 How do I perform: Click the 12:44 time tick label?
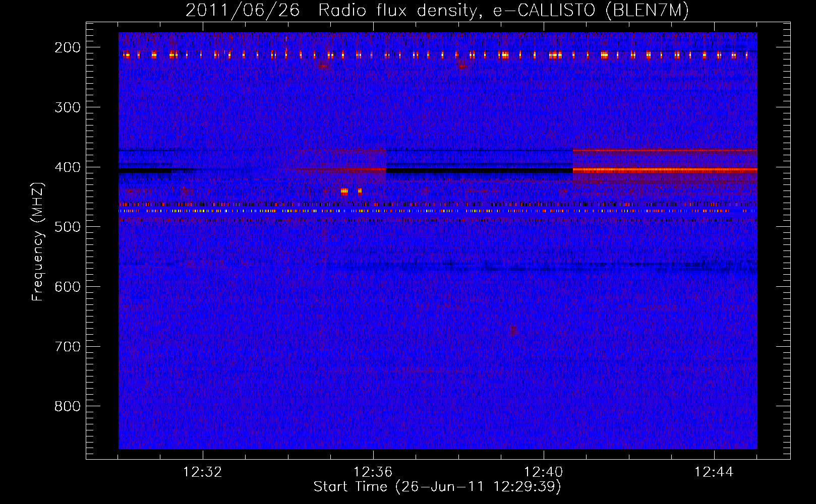coord(714,472)
